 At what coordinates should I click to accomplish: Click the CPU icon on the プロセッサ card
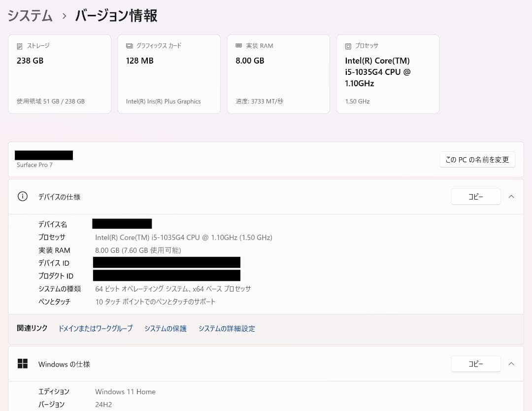coord(348,45)
